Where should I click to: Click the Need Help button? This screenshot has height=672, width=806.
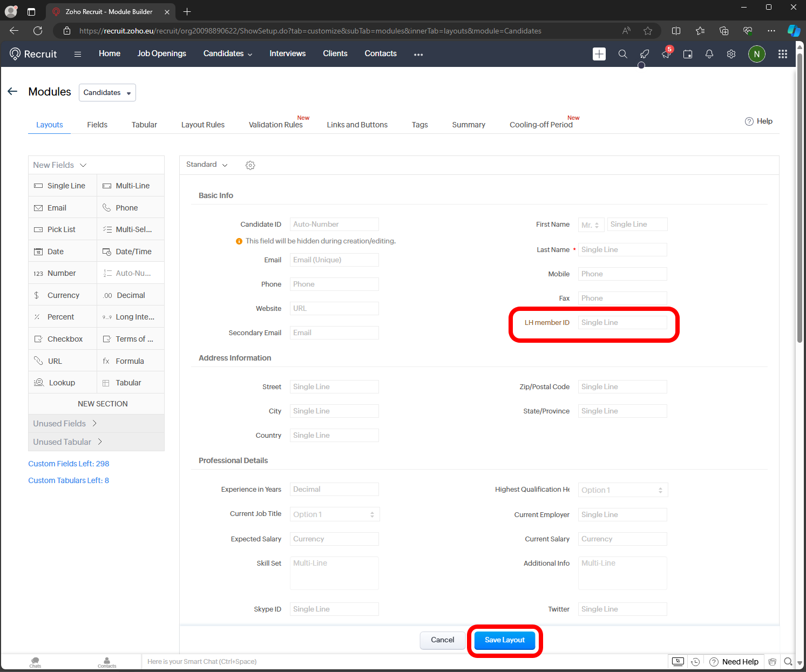(x=734, y=662)
